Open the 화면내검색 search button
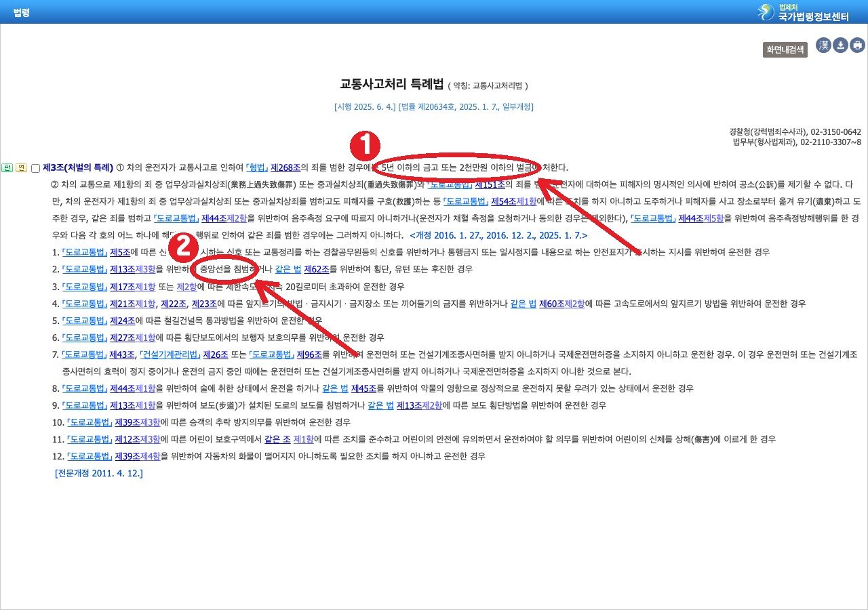The width and height of the screenshot is (868, 610). coord(785,49)
